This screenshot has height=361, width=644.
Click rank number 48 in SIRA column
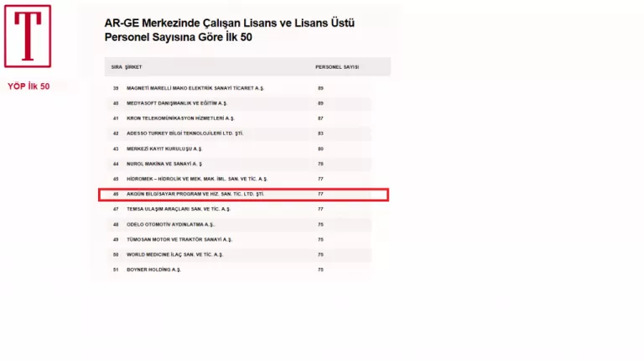(x=116, y=224)
